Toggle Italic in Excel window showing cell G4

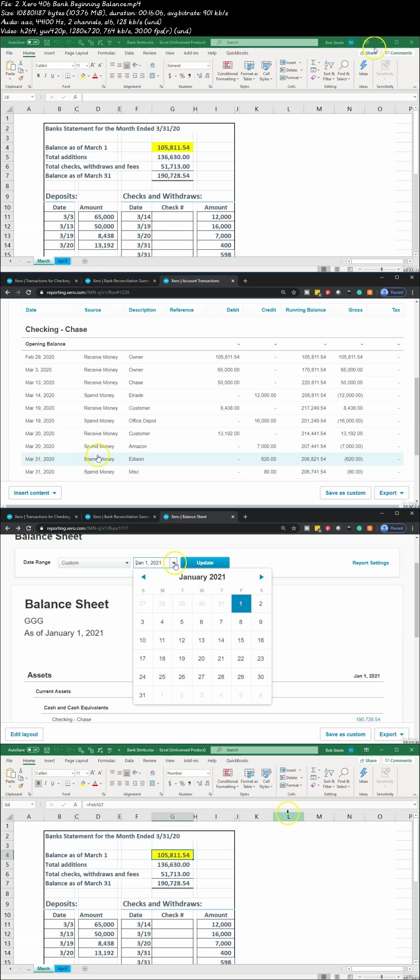(x=46, y=783)
